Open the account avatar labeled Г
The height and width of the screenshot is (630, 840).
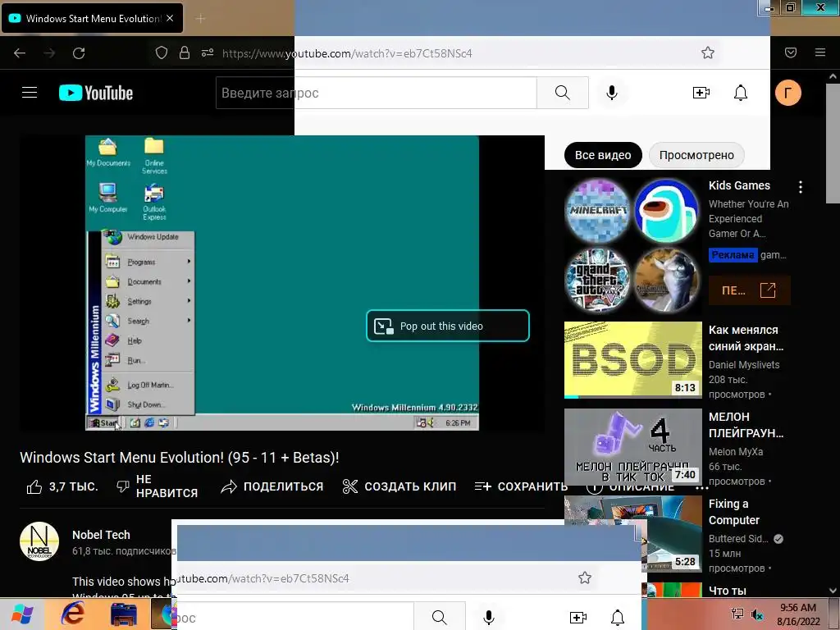[788, 93]
